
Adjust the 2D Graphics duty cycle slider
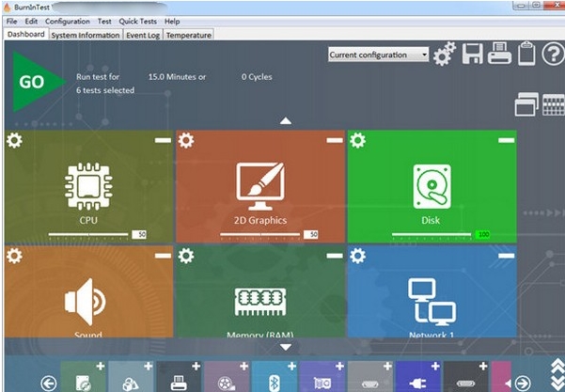(x=259, y=235)
